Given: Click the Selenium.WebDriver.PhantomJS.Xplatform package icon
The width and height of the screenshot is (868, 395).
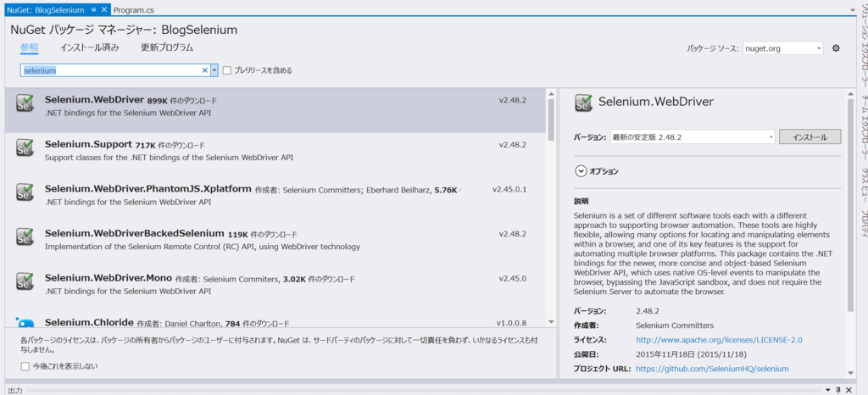Looking at the screenshot, I should pyautogui.click(x=25, y=192).
